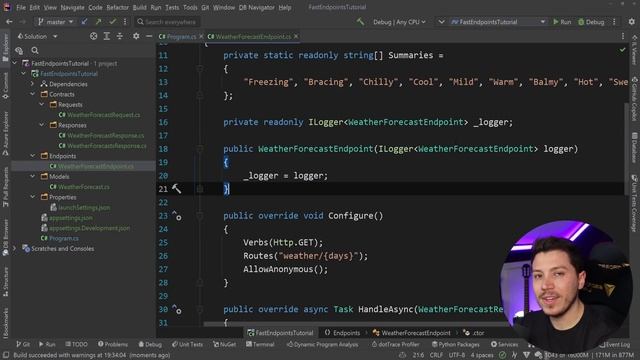Click the CRLF line separator status
The image size is (640, 360).
click(x=436, y=355)
